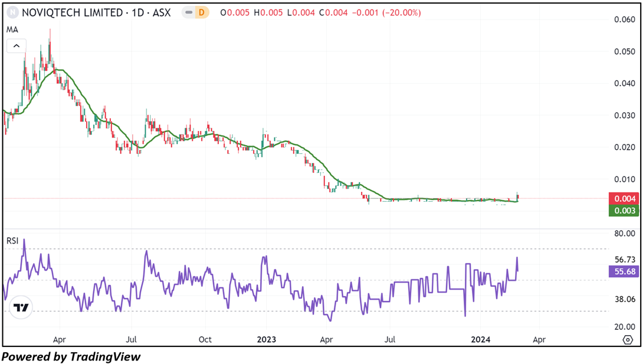Click the L0.004 low value
Image resolution: width=643 pixels, height=364 pixels.
[301, 13]
